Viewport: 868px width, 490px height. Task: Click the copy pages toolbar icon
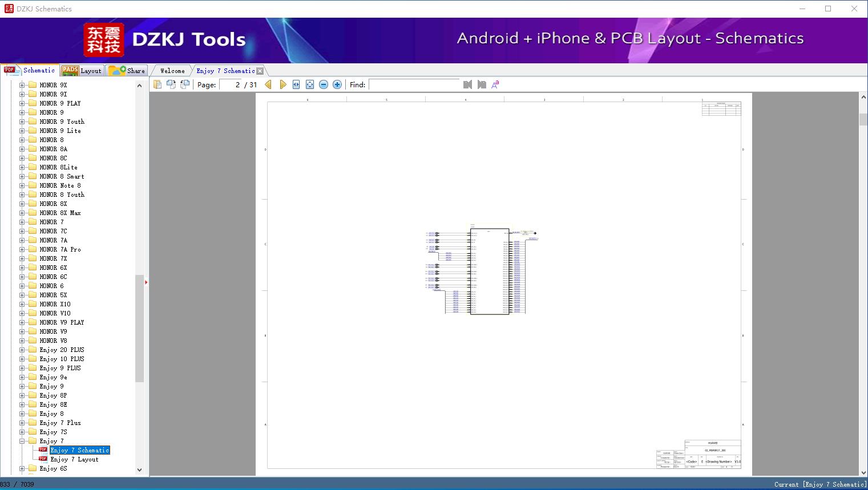click(158, 84)
